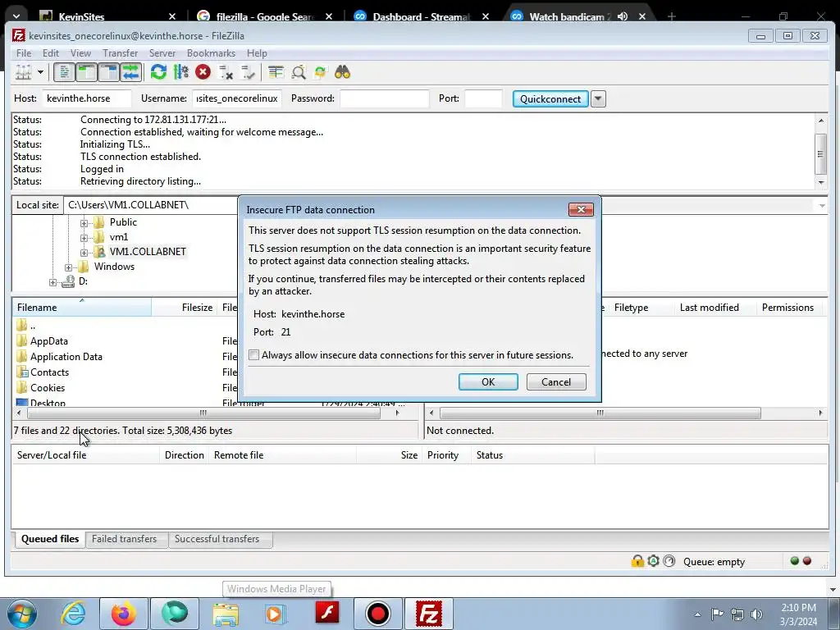Viewport: 840px width, 630px height.
Task: Sort remote list by Last modified
Action: 715,308
